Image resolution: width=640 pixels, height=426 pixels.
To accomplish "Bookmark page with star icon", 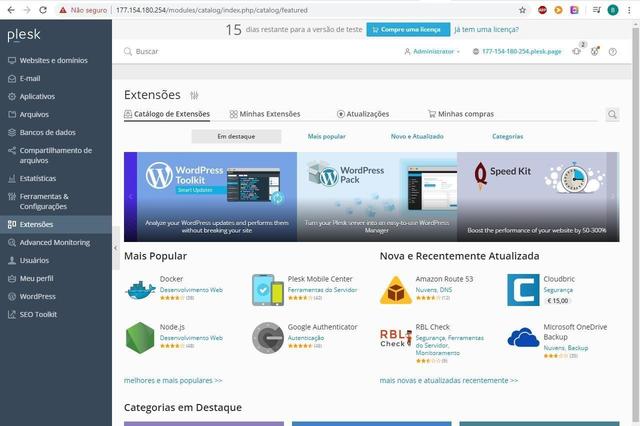I will tap(522, 10).
